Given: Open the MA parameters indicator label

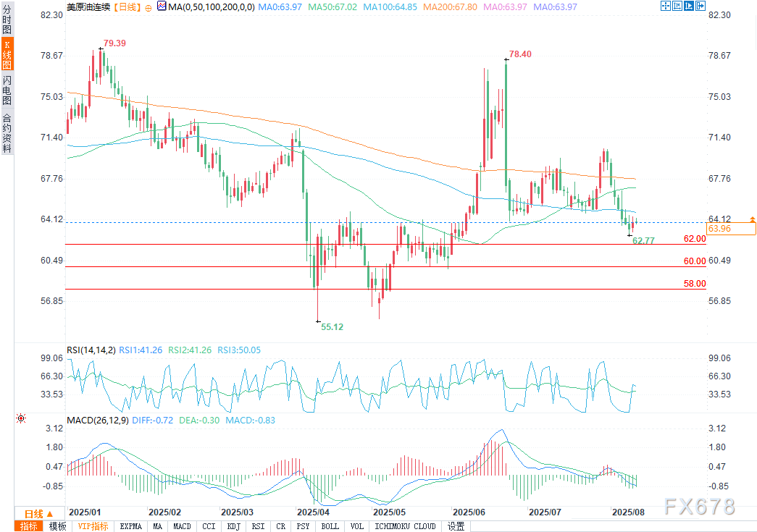Looking at the screenshot, I should [x=194, y=7].
